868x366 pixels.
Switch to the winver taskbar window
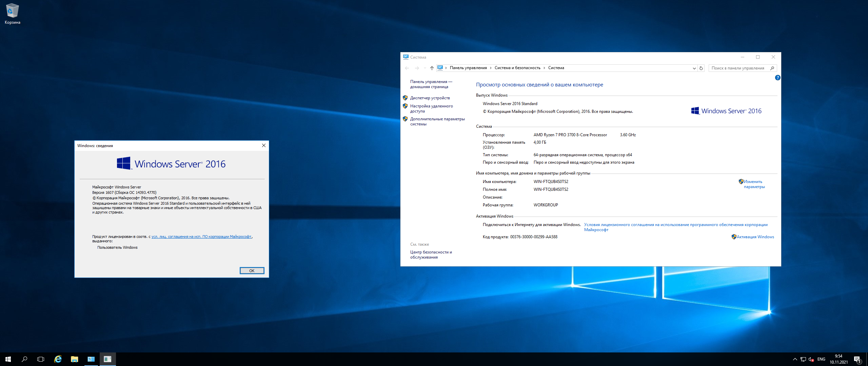point(107,359)
